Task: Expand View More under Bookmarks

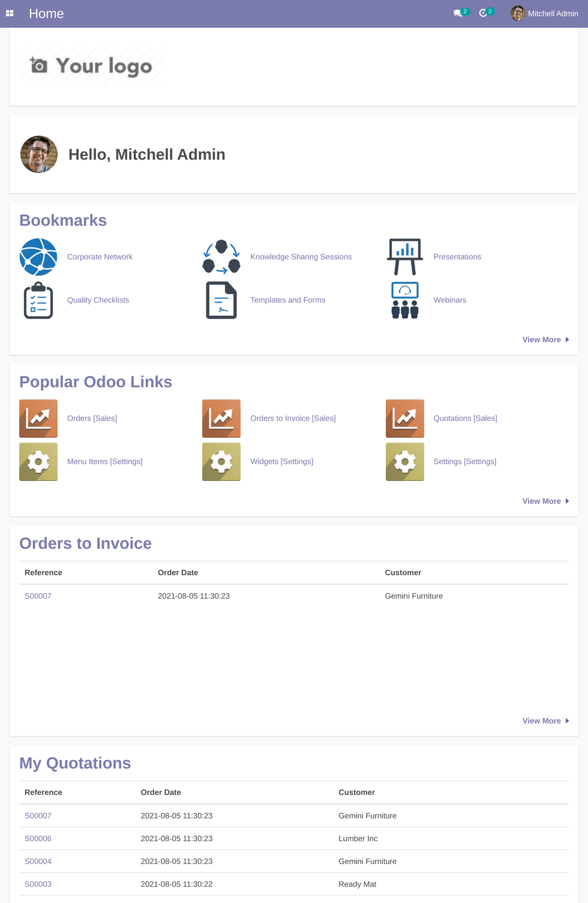Action: click(x=542, y=339)
